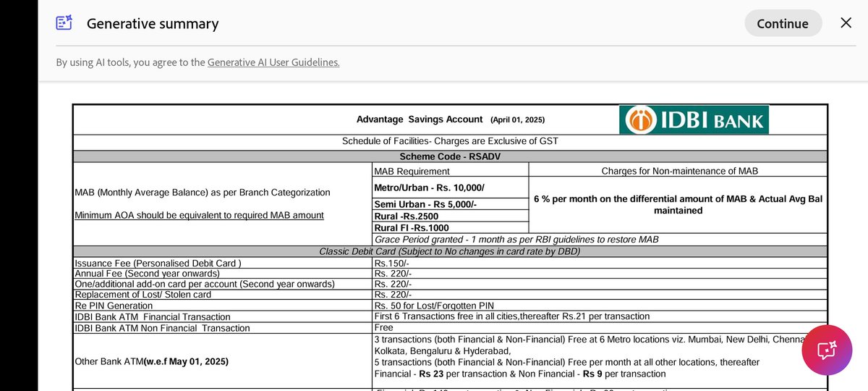The width and height of the screenshot is (868, 391).
Task: Click 'Re PIN Generation' row label
Action: (x=114, y=306)
